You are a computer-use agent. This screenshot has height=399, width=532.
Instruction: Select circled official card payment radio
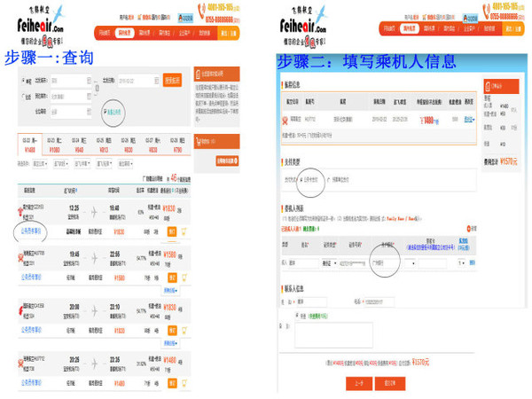click(301, 180)
